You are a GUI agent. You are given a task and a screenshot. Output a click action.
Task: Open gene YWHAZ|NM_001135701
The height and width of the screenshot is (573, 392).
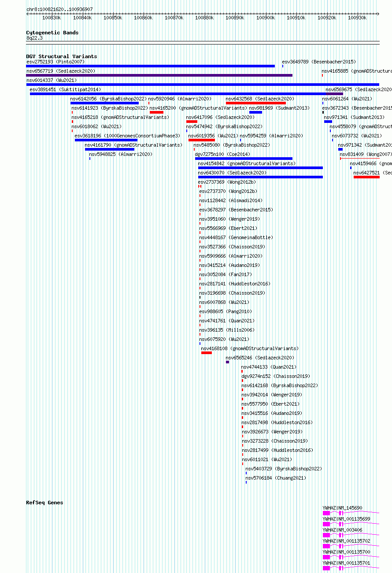click(347, 563)
